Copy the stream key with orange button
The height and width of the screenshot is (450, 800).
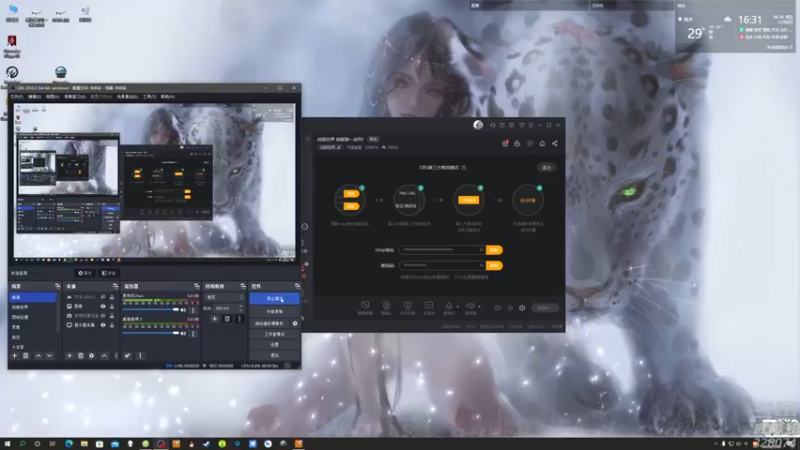click(x=494, y=266)
